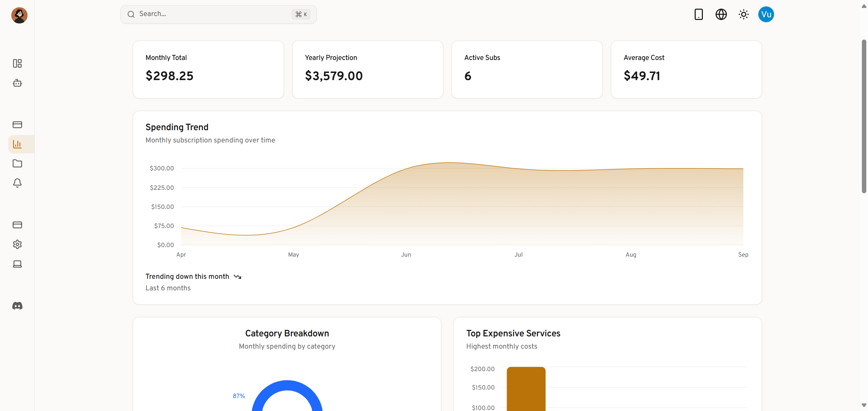
Task: Click the tallest orange bar in chart
Action: [x=526, y=389]
